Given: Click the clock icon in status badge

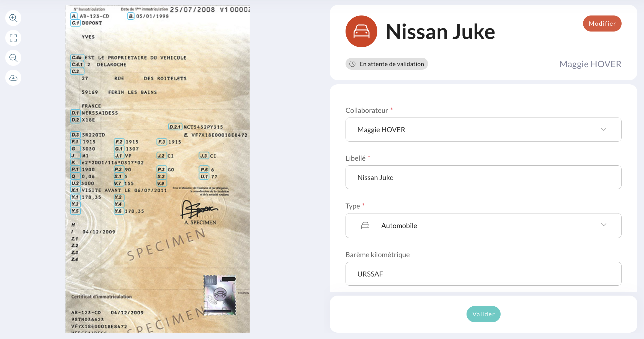Looking at the screenshot, I should pos(352,64).
